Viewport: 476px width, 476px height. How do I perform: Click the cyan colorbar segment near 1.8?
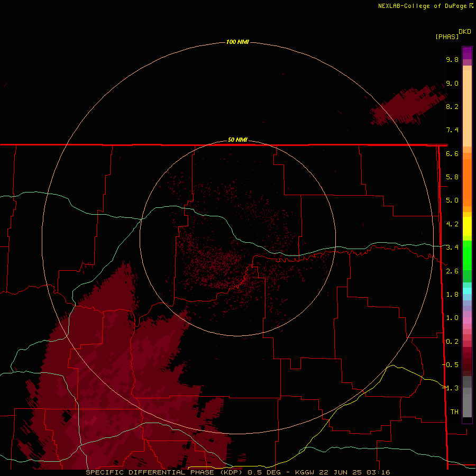[x=467, y=291]
